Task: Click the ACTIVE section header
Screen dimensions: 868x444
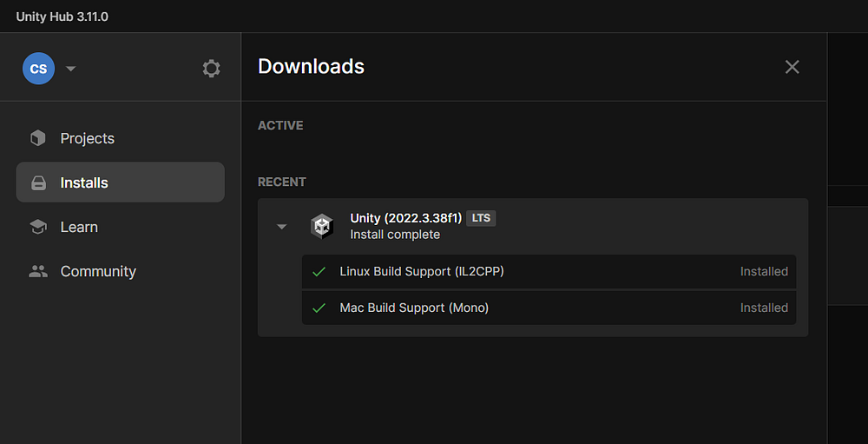Action: (x=280, y=125)
